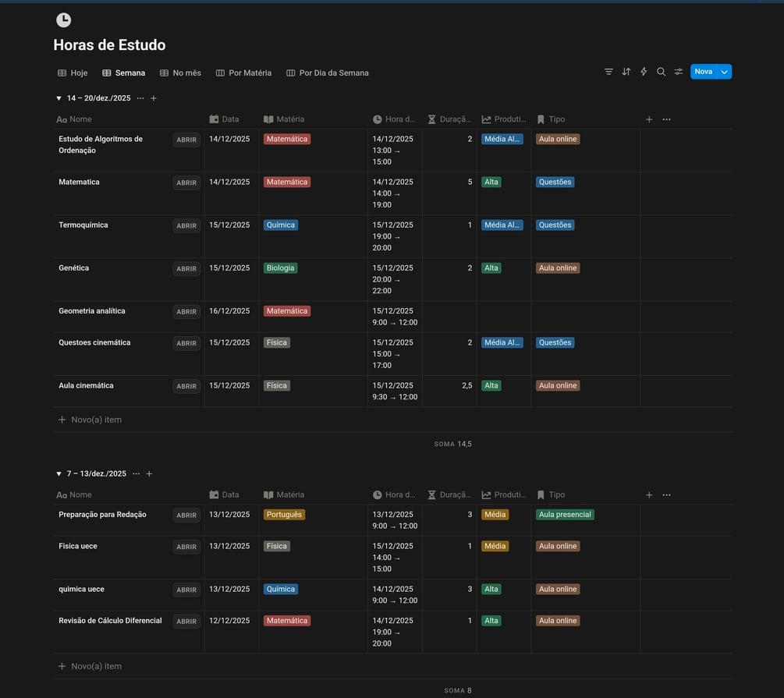Open the automations lightning bolt icon

pos(644,72)
